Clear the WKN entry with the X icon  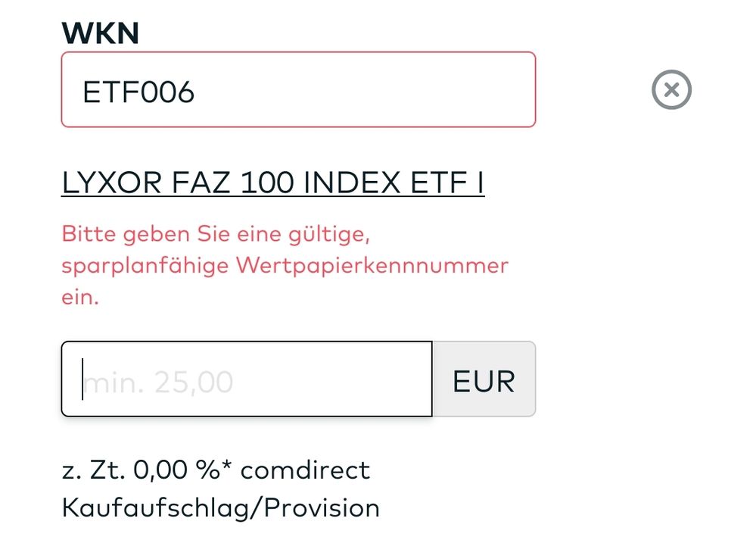click(x=671, y=90)
